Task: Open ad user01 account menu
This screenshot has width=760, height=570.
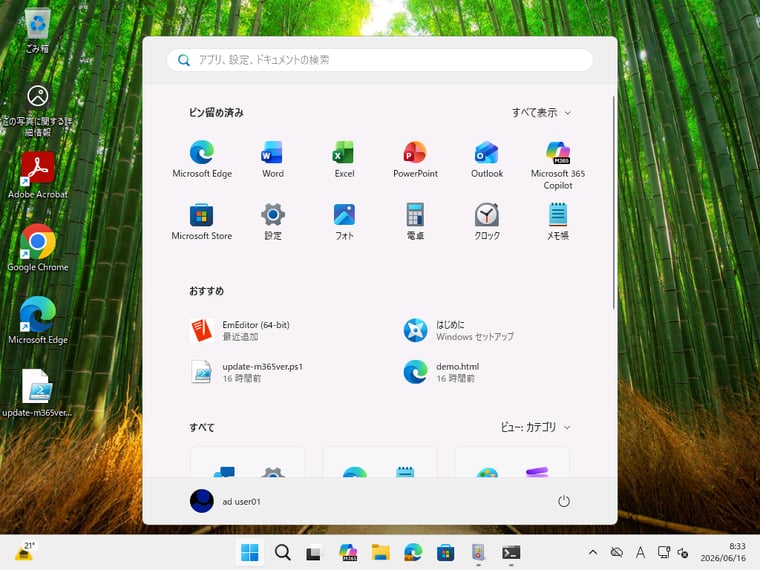Action: click(x=225, y=501)
